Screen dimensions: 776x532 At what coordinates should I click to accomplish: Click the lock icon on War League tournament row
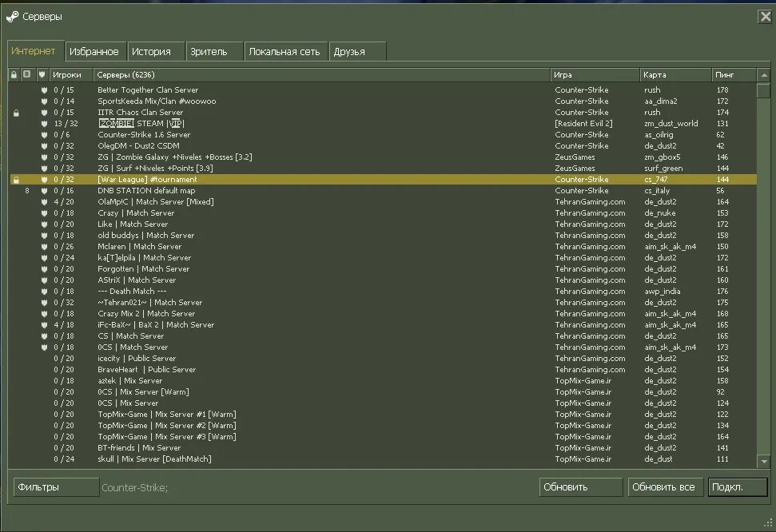click(16, 180)
